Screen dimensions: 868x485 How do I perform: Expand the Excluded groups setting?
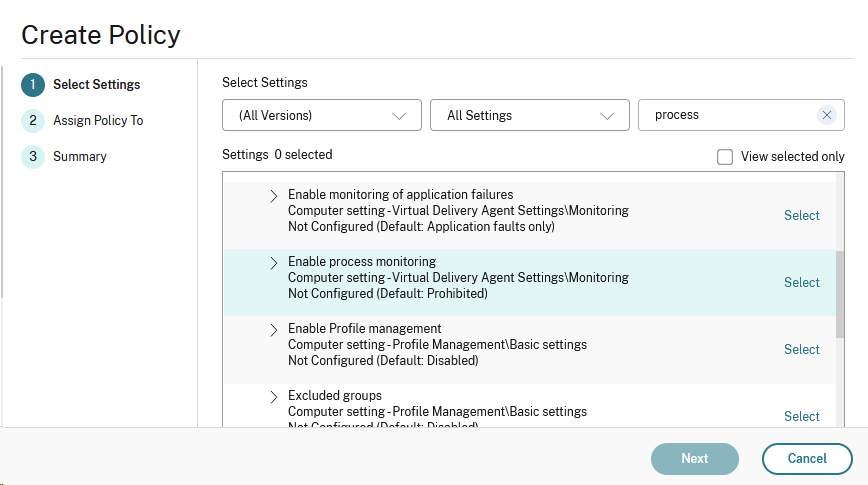pyautogui.click(x=274, y=397)
